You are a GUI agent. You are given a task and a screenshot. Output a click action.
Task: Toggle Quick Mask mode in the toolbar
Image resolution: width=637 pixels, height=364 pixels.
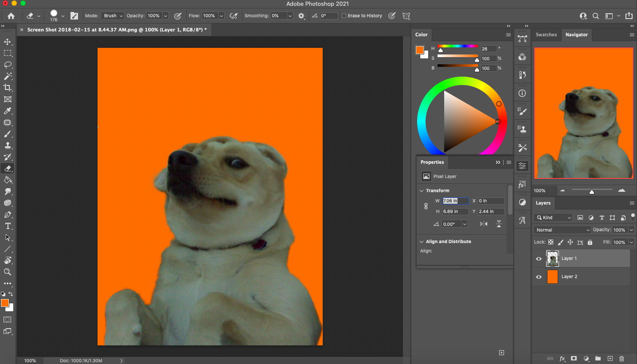pyautogui.click(x=8, y=319)
